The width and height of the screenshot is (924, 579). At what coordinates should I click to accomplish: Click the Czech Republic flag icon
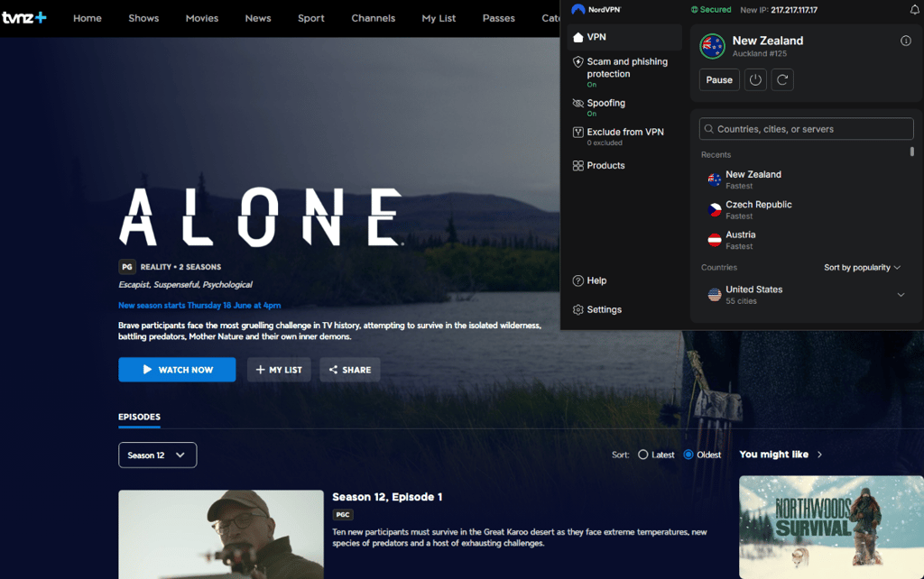(715, 210)
